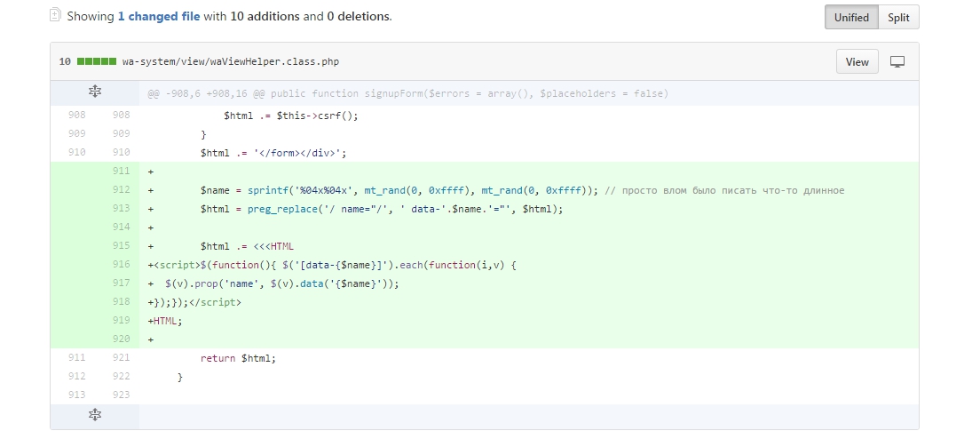Click the desktop display rich diff icon

pos(897,61)
